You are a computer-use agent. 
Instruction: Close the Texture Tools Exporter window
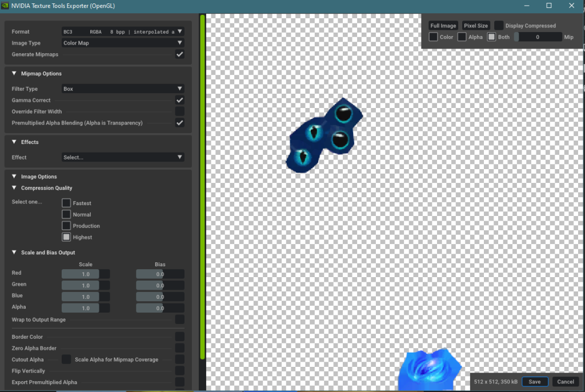571,6
